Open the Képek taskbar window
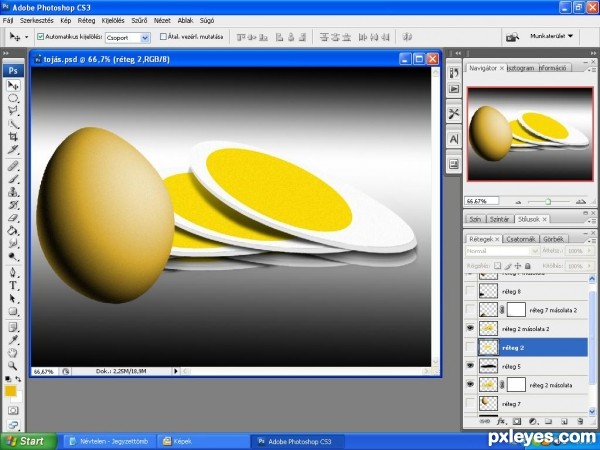 coord(203,441)
